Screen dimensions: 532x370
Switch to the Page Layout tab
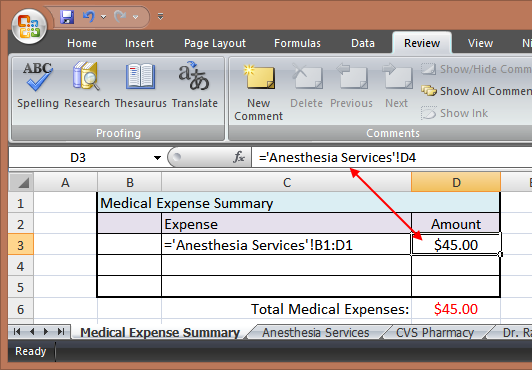(215, 43)
